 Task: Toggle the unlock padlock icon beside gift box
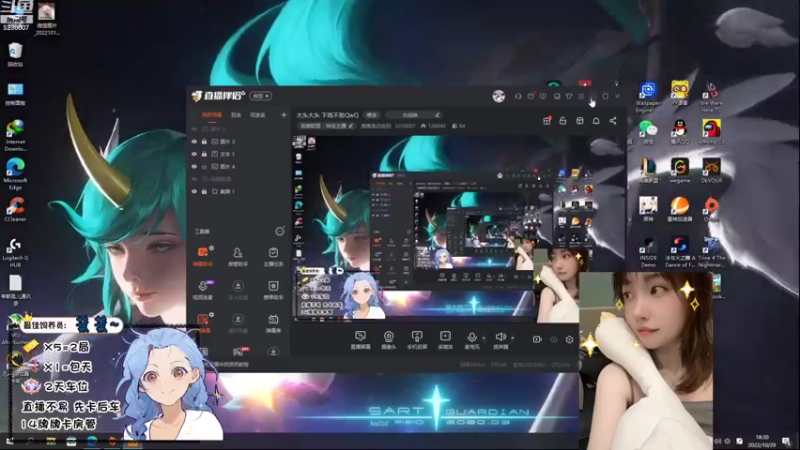point(563,121)
